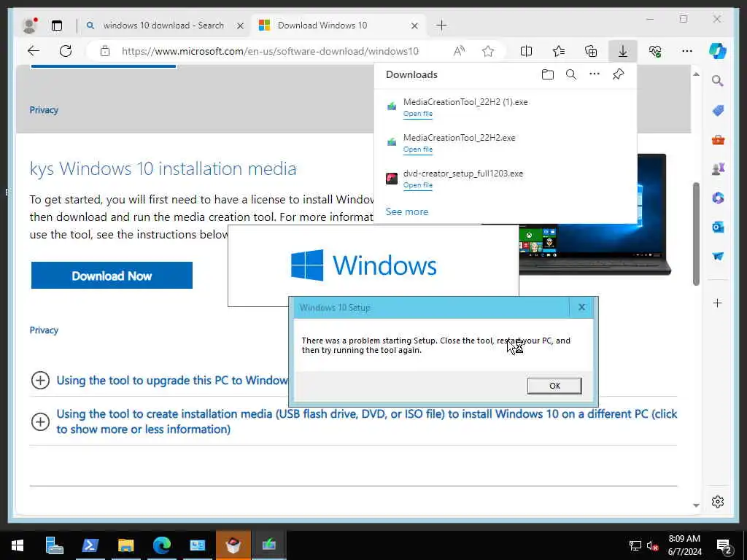Click the scrollbar up arrow
This screenshot has width=747, height=560.
coord(696,74)
